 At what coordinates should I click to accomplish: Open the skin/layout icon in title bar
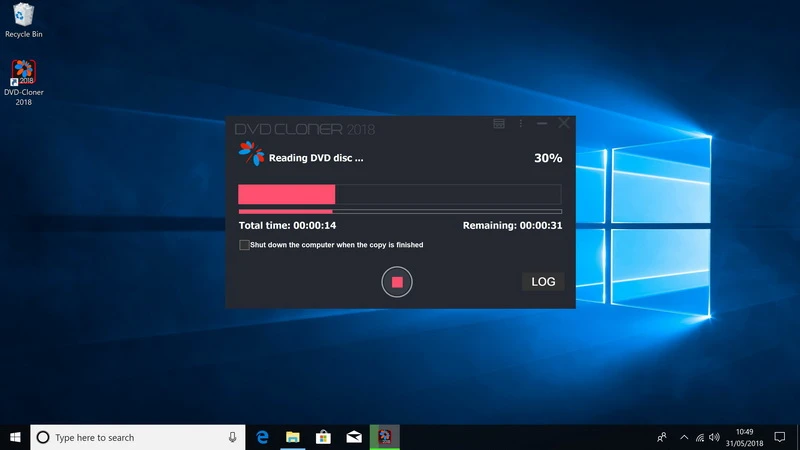coord(499,123)
